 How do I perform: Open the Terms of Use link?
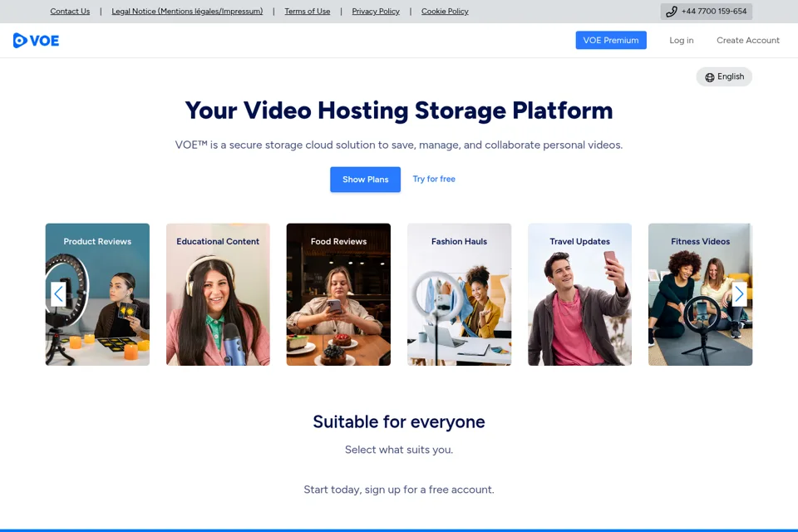[308, 11]
